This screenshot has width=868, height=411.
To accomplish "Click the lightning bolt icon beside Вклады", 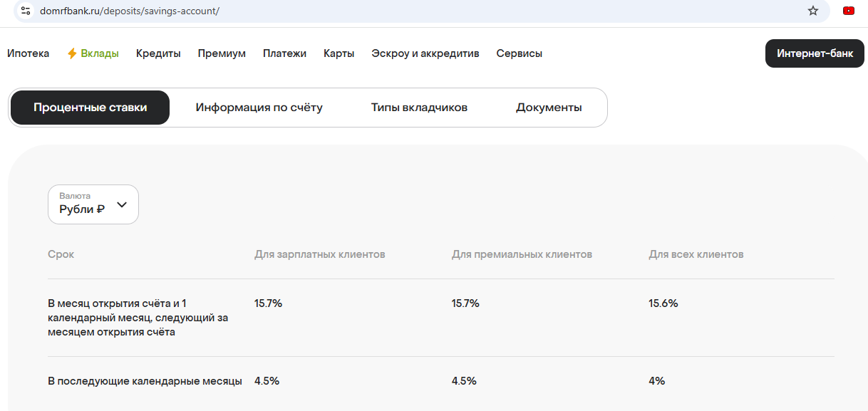I will click(x=72, y=53).
